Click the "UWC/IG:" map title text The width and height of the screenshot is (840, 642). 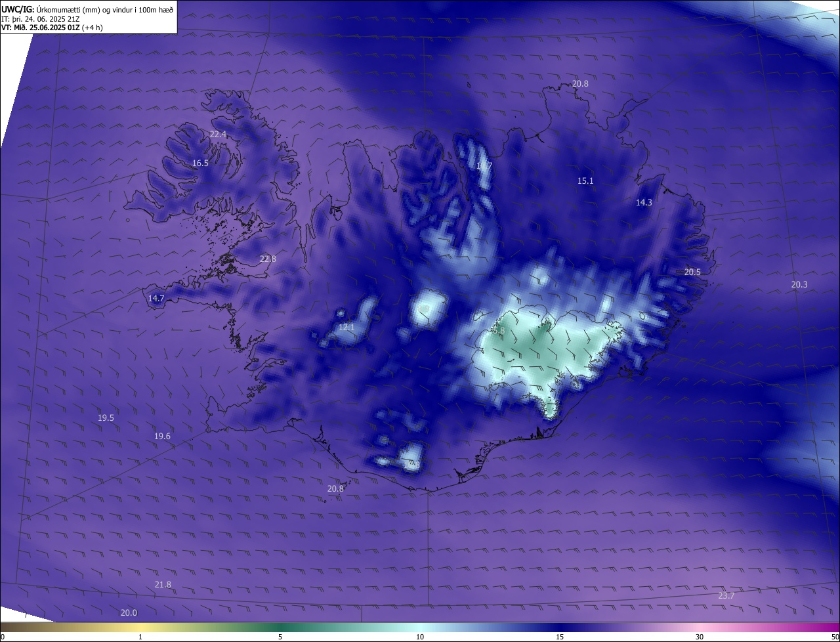click(18, 9)
